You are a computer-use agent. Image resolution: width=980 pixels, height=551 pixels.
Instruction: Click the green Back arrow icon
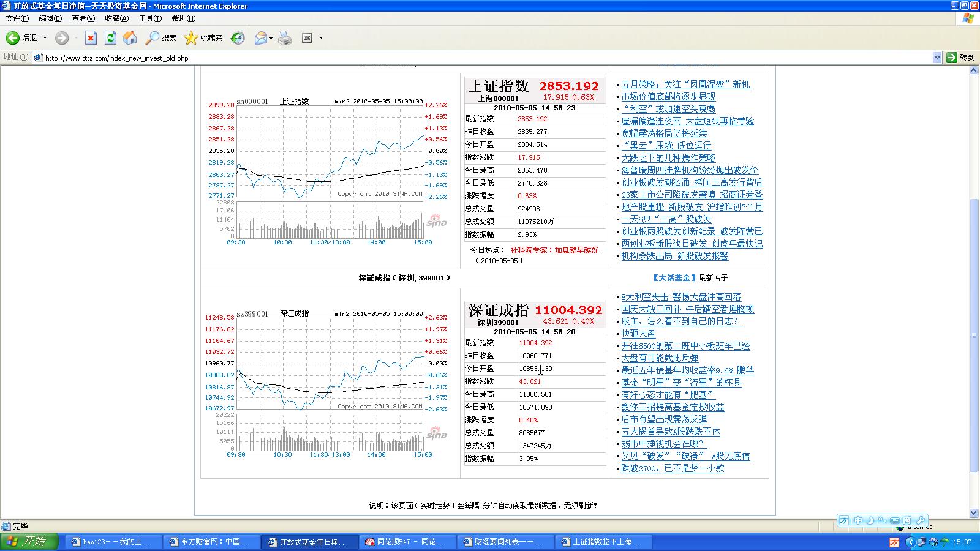coord(12,38)
